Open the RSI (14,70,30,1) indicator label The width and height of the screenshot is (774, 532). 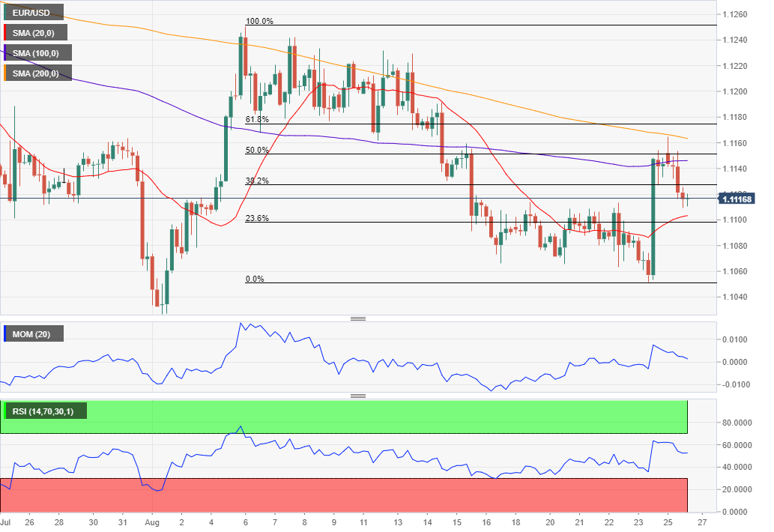pos(46,411)
